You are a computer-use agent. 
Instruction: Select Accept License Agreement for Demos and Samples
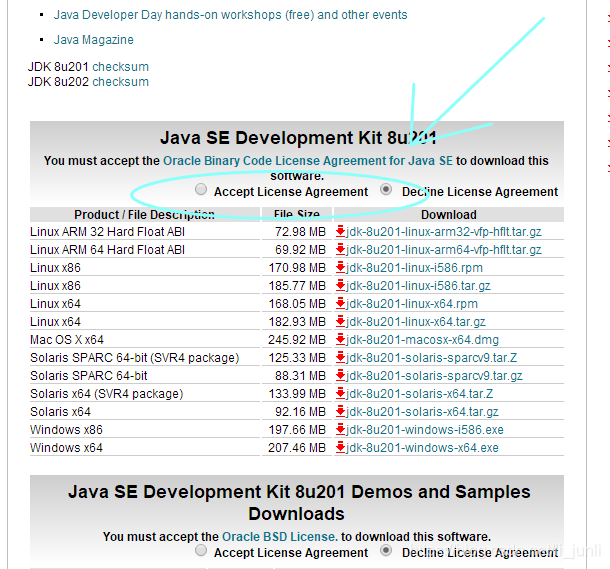[x=201, y=550]
